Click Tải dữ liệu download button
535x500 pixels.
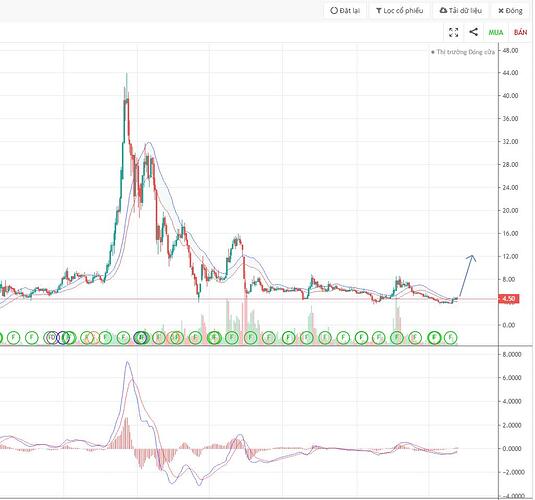pyautogui.click(x=461, y=11)
